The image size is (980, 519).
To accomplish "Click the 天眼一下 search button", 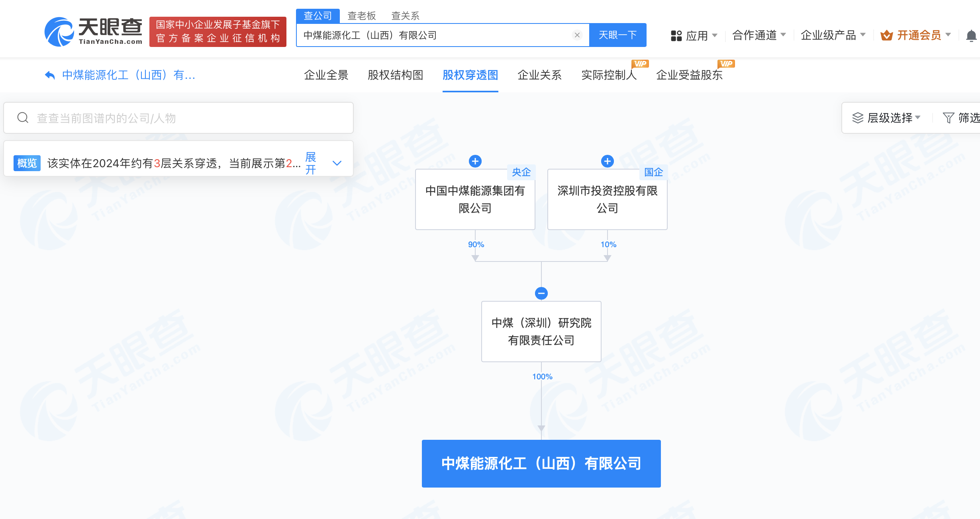I will click(x=617, y=35).
